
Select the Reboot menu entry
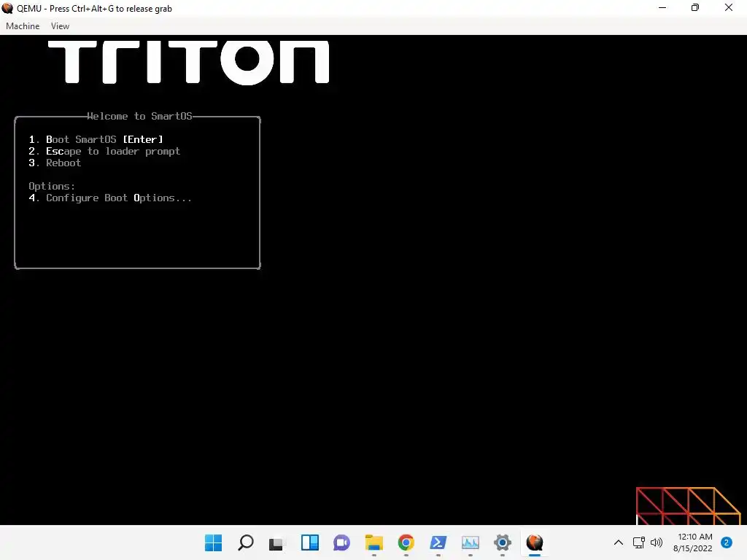pyautogui.click(x=55, y=163)
